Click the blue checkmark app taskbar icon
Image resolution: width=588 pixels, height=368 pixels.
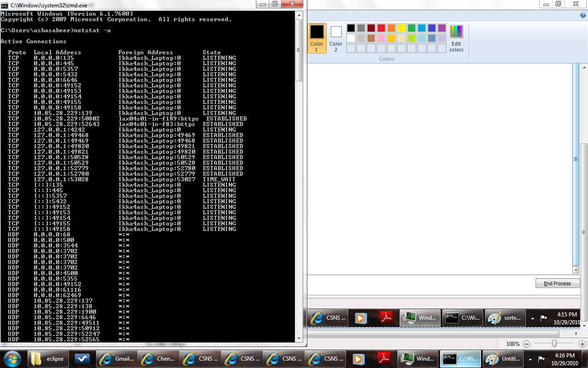click(82, 359)
